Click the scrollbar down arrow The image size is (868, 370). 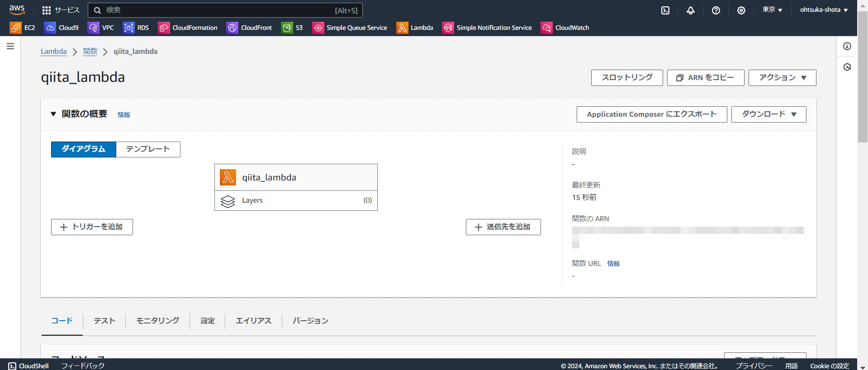(863, 367)
